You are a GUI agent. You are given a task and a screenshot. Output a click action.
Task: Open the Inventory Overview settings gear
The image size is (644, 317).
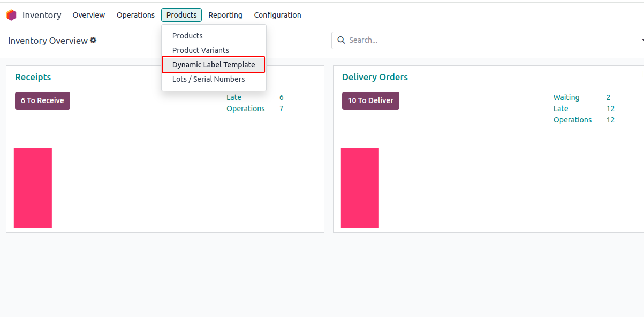(93, 40)
